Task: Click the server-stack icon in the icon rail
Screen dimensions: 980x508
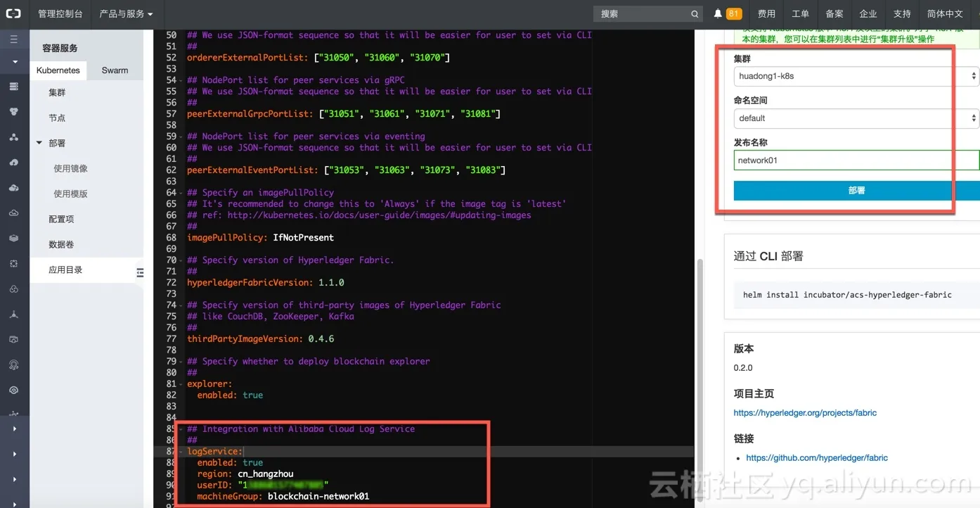Action: pos(14,87)
